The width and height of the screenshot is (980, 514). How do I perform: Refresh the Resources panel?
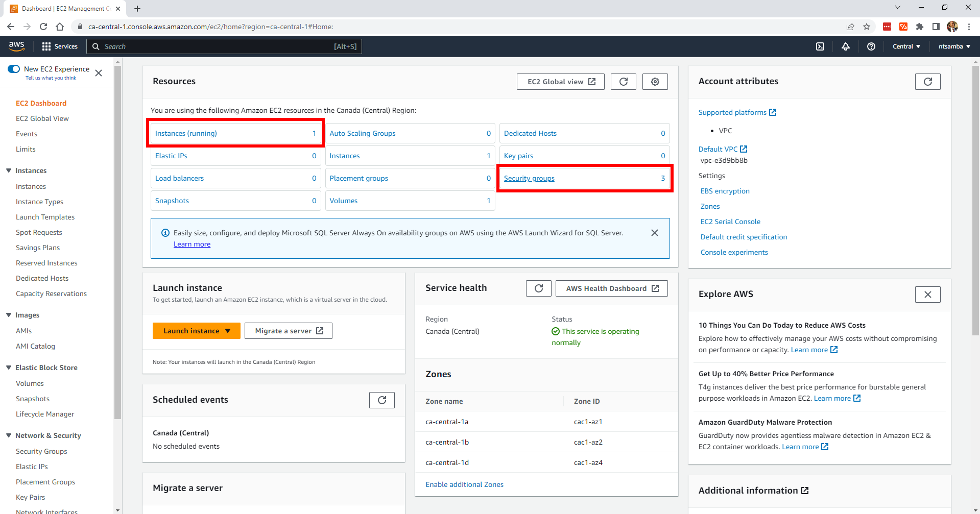[x=624, y=82]
